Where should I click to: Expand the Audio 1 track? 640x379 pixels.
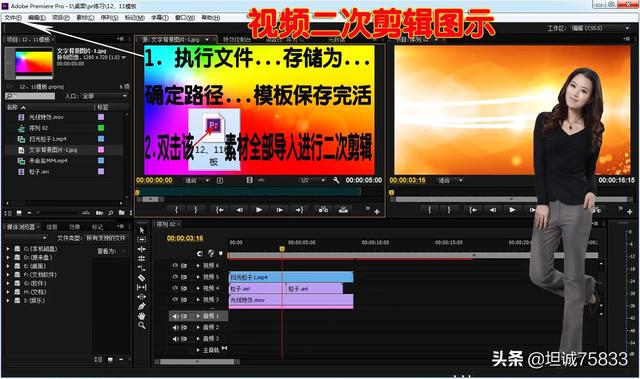pyautogui.click(x=198, y=316)
